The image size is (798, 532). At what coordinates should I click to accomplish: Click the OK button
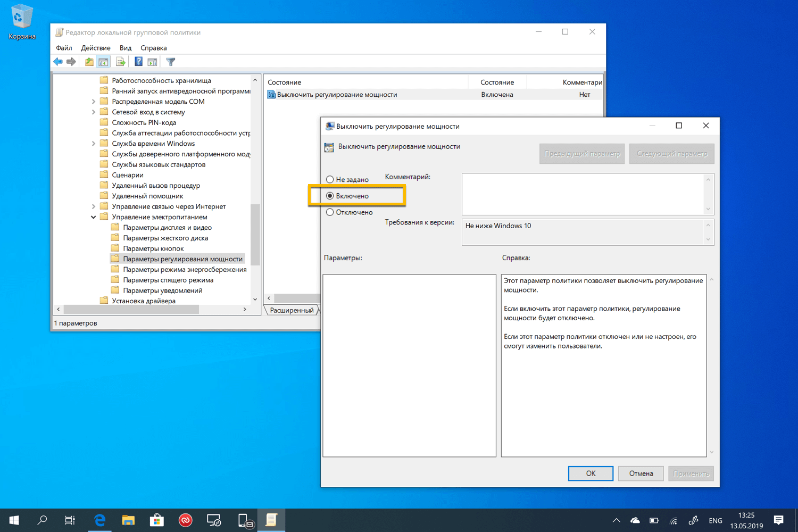point(591,473)
